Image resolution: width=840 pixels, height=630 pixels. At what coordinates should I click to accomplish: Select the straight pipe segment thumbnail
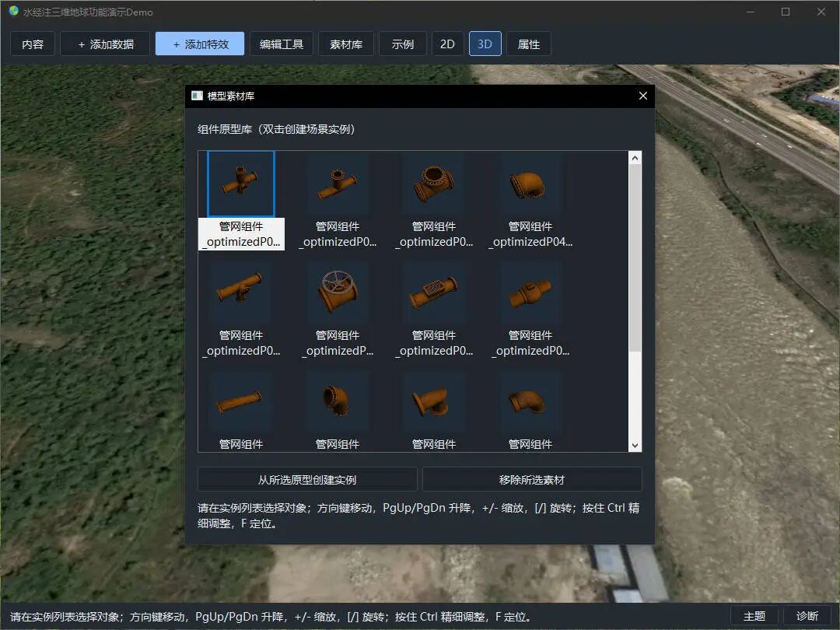pyautogui.click(x=241, y=401)
